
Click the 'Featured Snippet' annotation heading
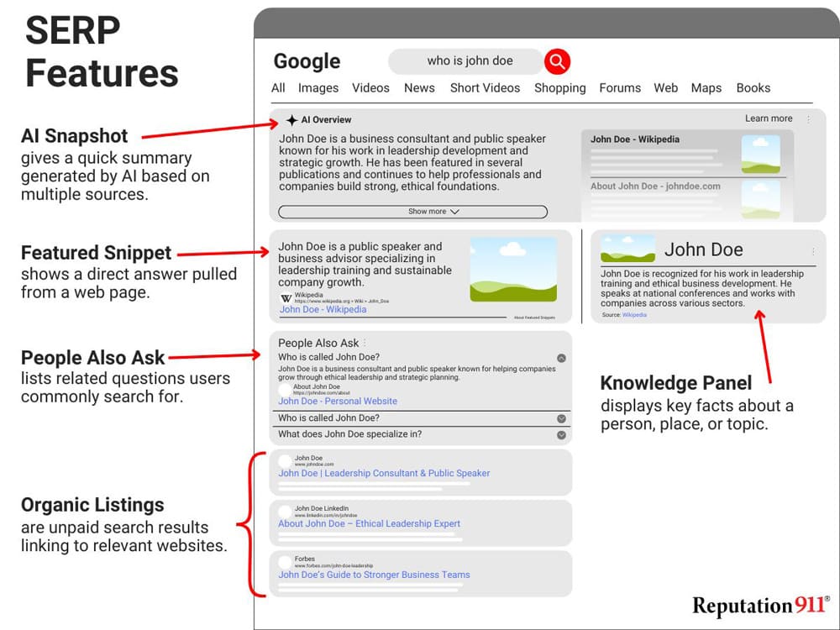tap(96, 252)
